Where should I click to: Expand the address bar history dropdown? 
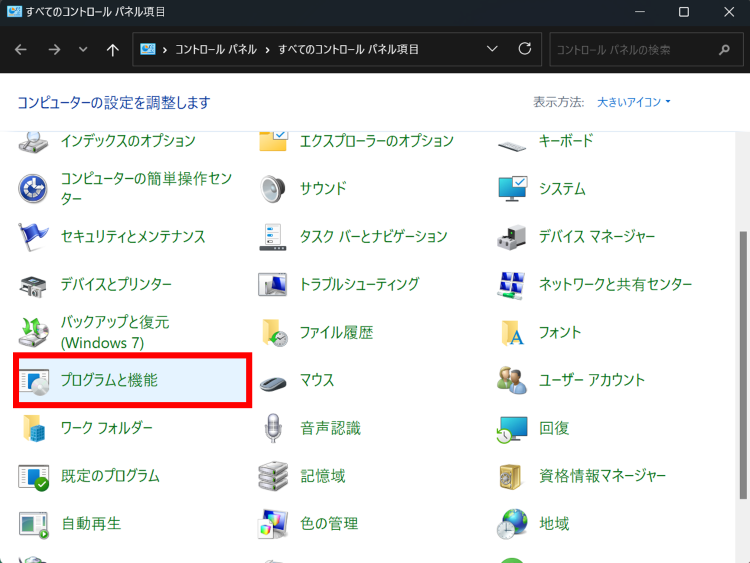pyautogui.click(x=492, y=49)
